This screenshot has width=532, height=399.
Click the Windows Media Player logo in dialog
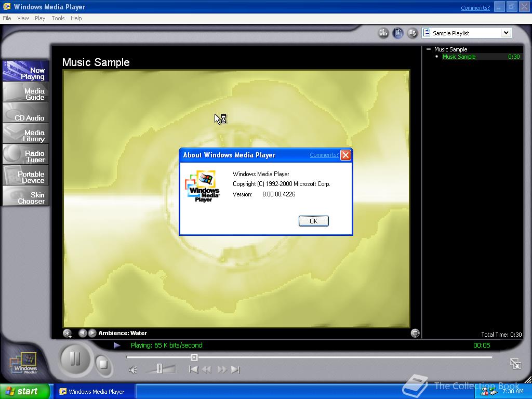[203, 187]
